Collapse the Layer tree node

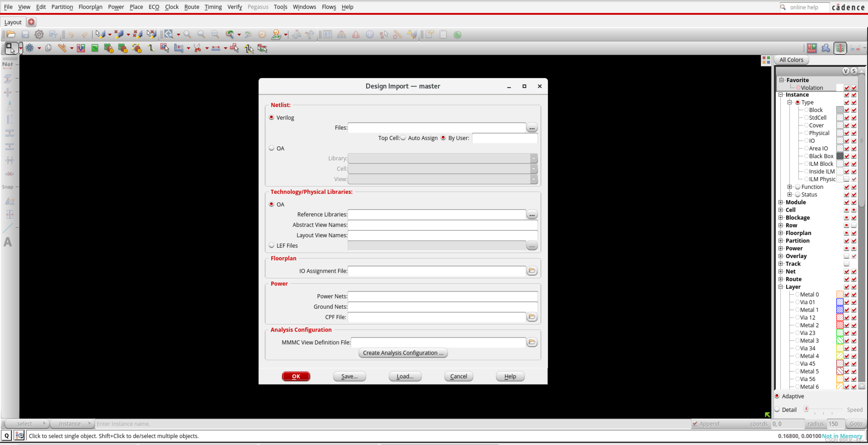coord(780,287)
